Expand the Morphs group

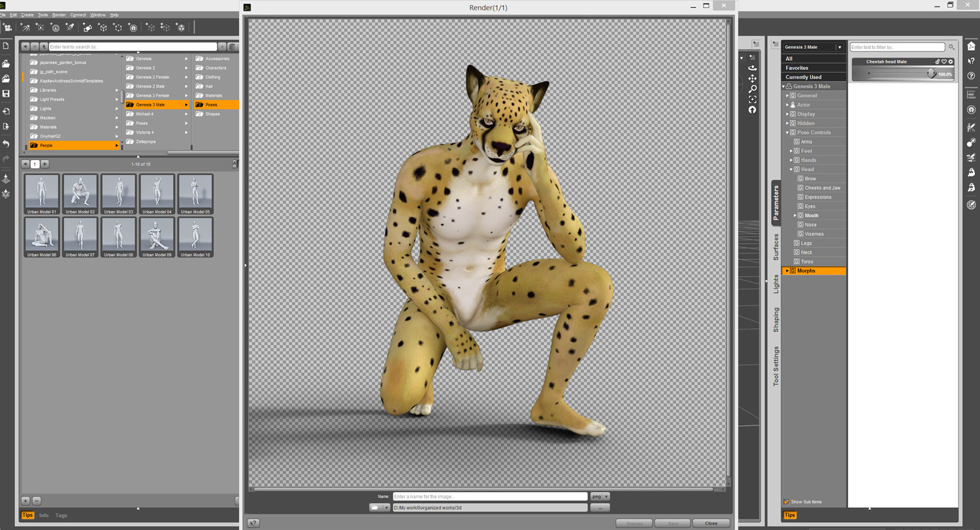click(787, 271)
